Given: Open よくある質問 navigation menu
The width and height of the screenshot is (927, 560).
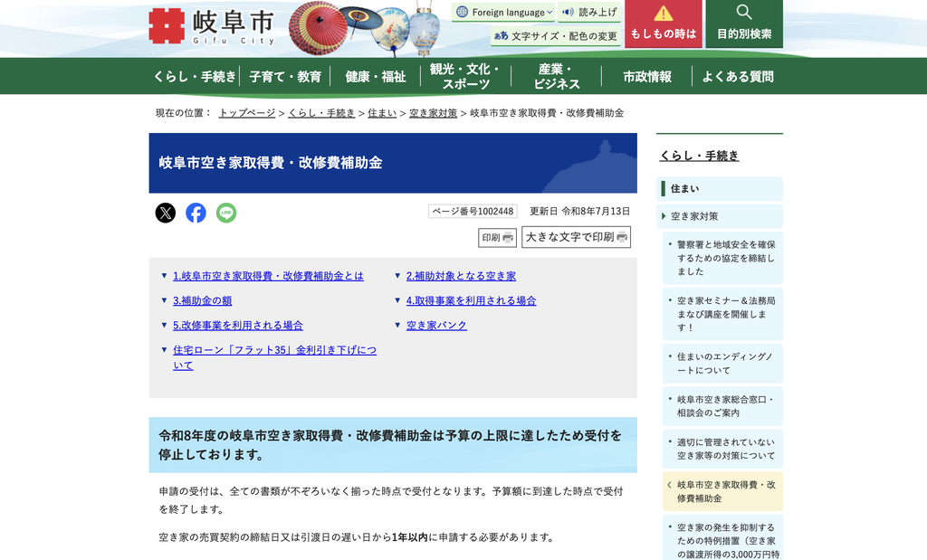Looking at the screenshot, I should (737, 76).
